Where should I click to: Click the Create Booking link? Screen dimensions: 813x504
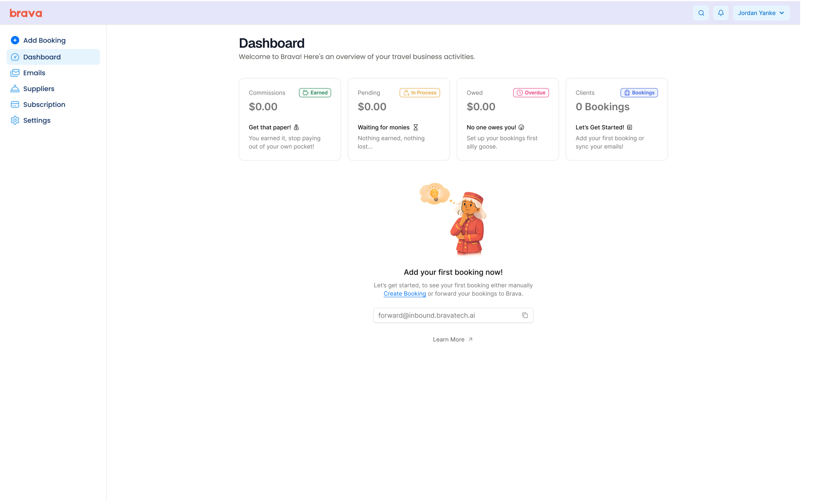[x=404, y=294]
